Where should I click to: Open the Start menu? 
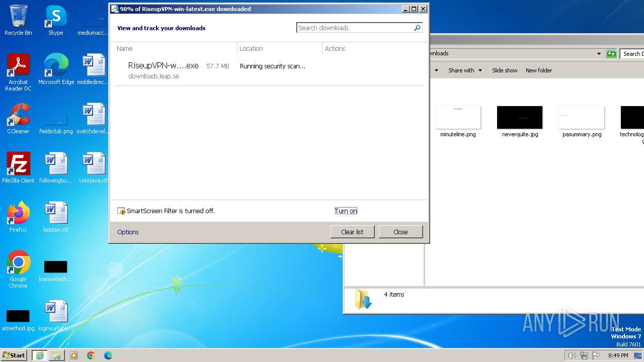[14, 355]
